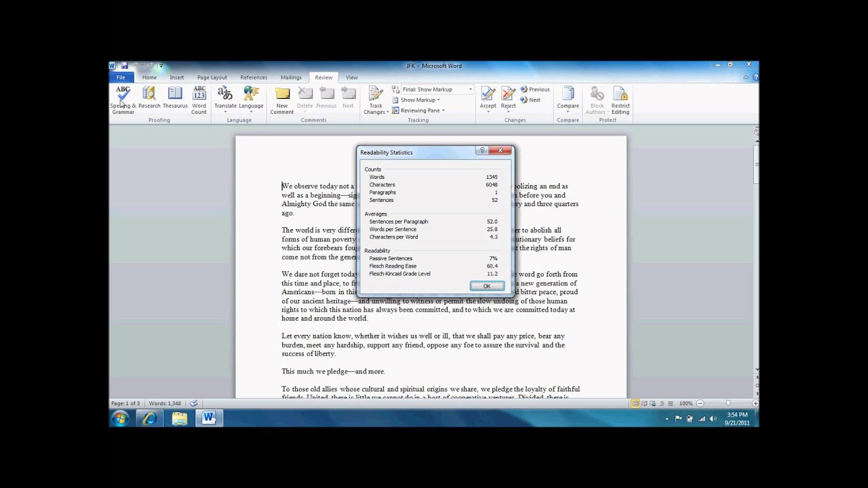Save document from Quick Access Toolbar
868x488 pixels.
coord(124,66)
